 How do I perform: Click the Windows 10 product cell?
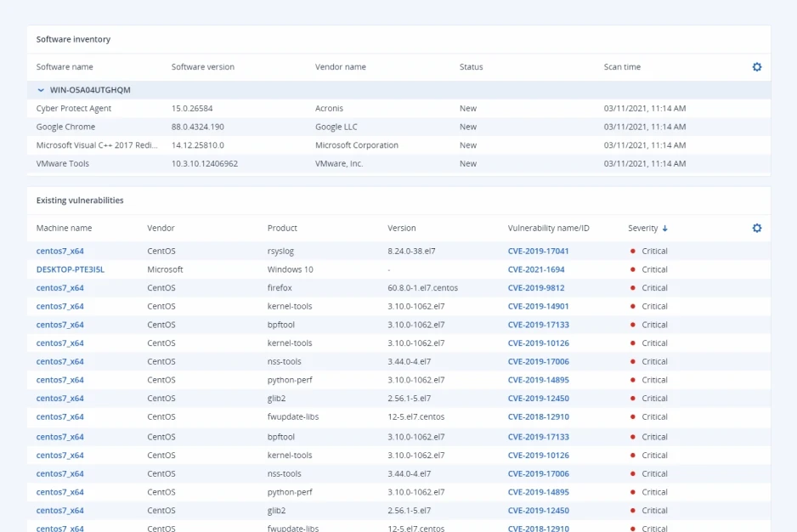(x=291, y=269)
